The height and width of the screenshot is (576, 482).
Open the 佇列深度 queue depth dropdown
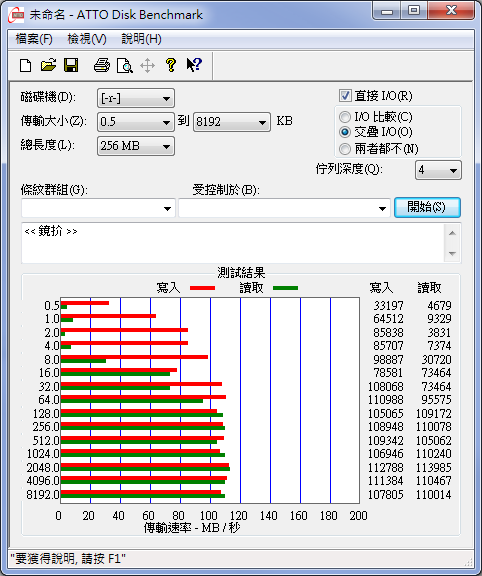(438, 170)
